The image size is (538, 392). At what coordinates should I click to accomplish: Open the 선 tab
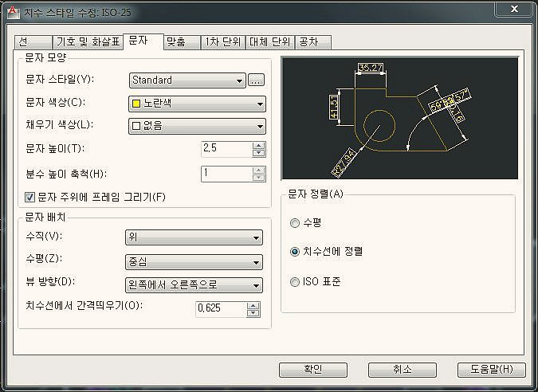pyautogui.click(x=33, y=42)
